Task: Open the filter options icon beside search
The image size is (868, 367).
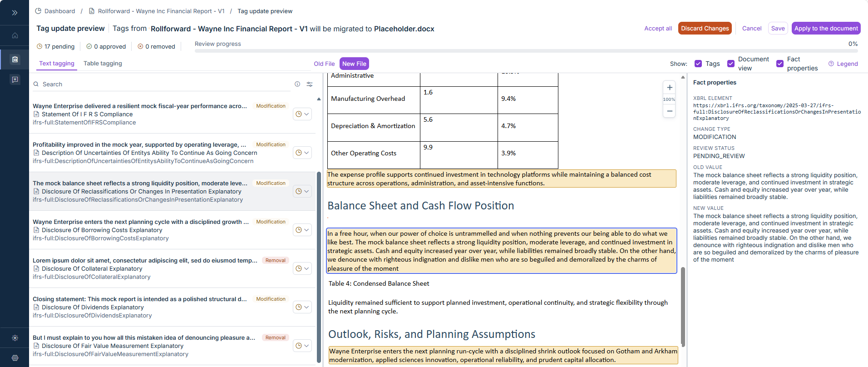Action: point(310,84)
